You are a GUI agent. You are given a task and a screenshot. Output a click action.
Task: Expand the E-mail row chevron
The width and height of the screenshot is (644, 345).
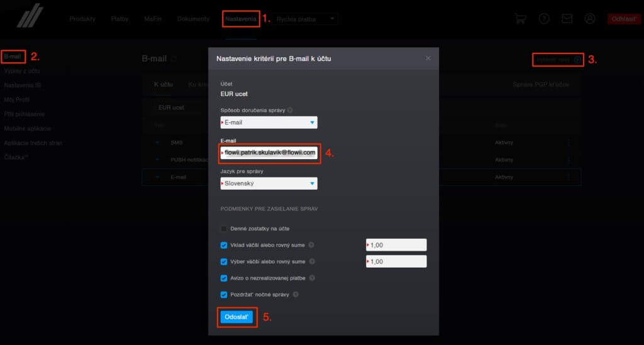157,177
